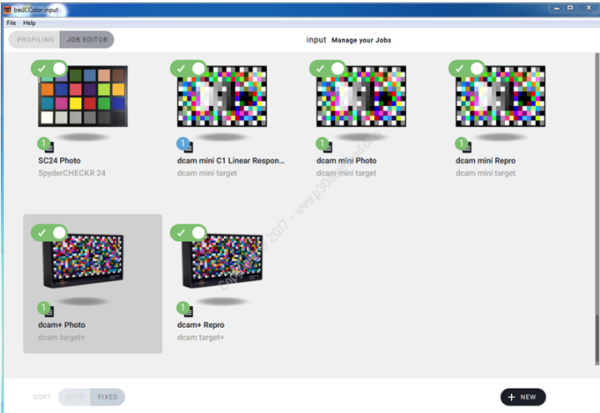Click the job name 'dcam+ Photo'
This screenshot has width=600, height=413.
click(x=62, y=325)
